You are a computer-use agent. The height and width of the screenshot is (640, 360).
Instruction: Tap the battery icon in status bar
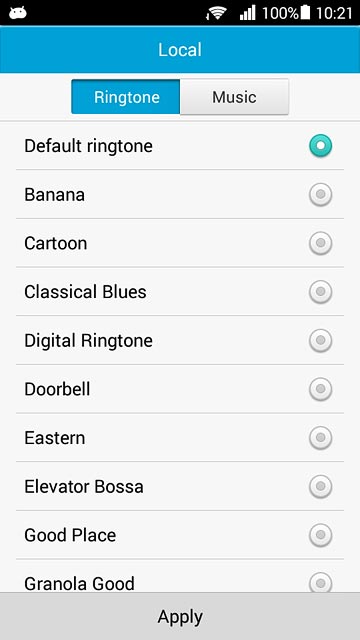coord(305,13)
